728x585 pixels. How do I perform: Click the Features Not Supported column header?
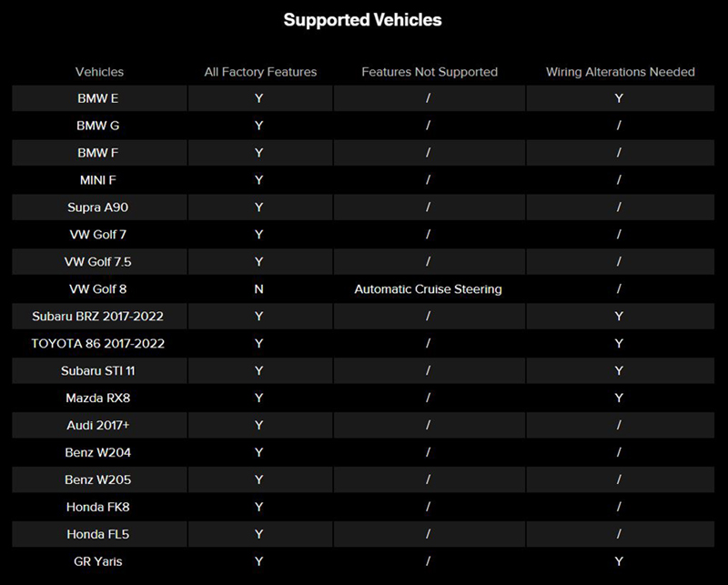coord(430,72)
